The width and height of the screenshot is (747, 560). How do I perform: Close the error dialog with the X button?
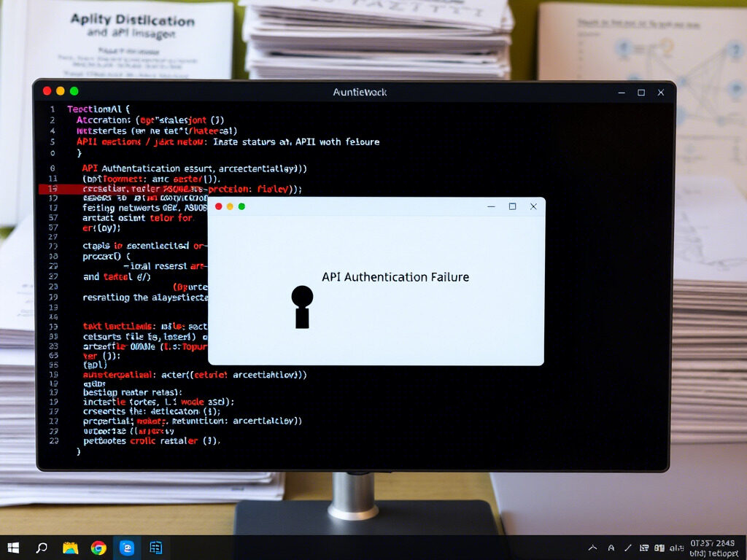(533, 206)
